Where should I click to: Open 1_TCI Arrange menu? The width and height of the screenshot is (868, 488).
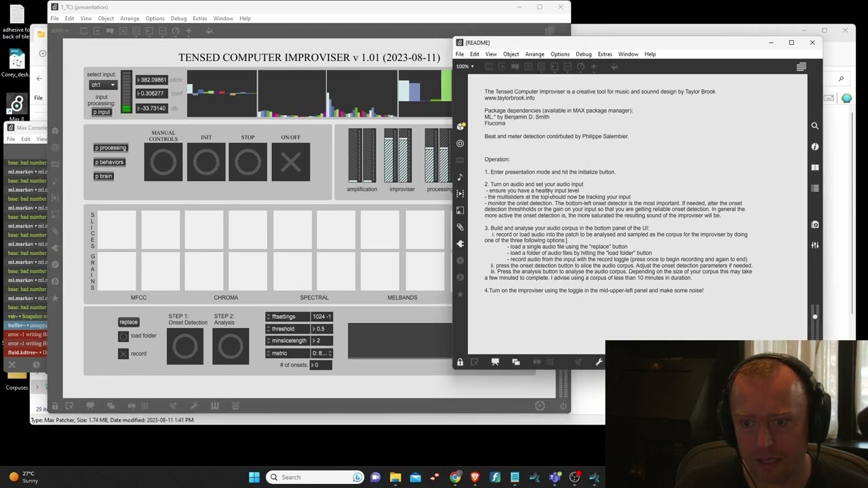click(130, 18)
